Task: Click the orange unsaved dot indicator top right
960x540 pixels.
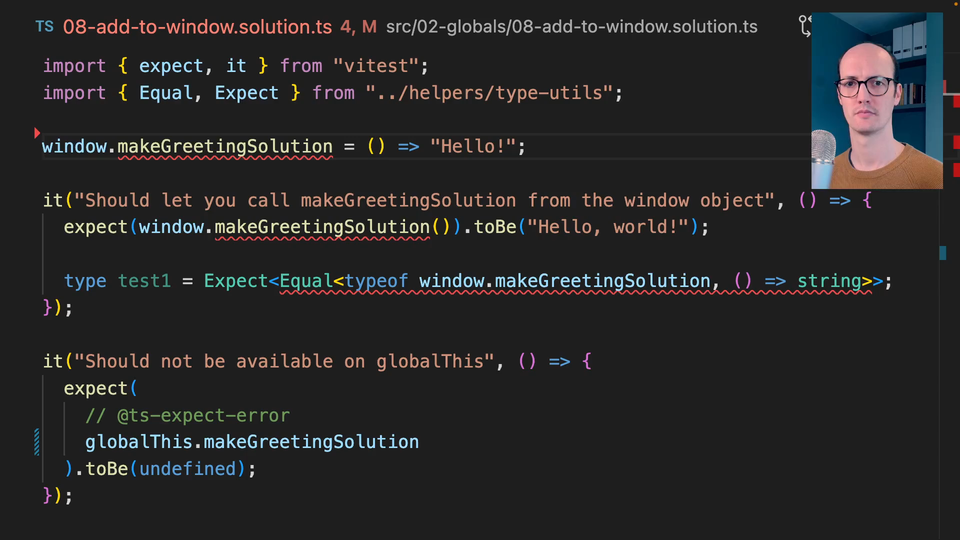Action: [x=955, y=5]
